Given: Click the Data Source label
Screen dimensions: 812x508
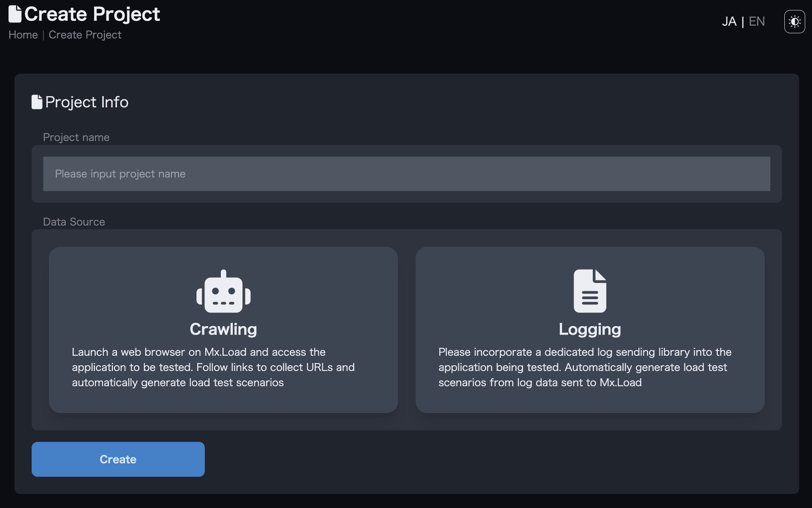Looking at the screenshot, I should (x=74, y=222).
